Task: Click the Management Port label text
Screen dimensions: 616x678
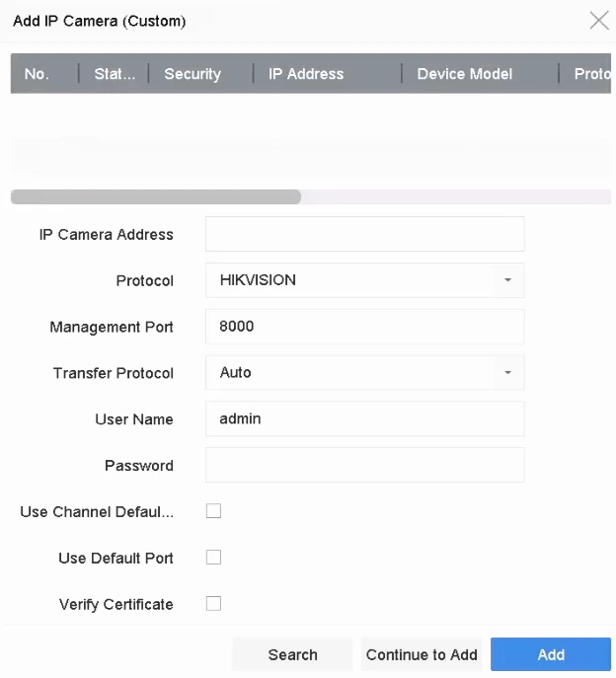Action: (x=112, y=327)
